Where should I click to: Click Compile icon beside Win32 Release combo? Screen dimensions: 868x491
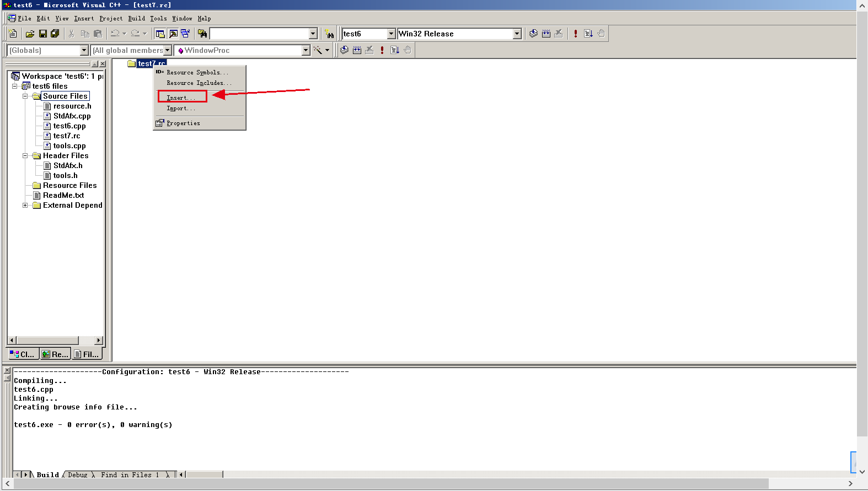pyautogui.click(x=533, y=34)
